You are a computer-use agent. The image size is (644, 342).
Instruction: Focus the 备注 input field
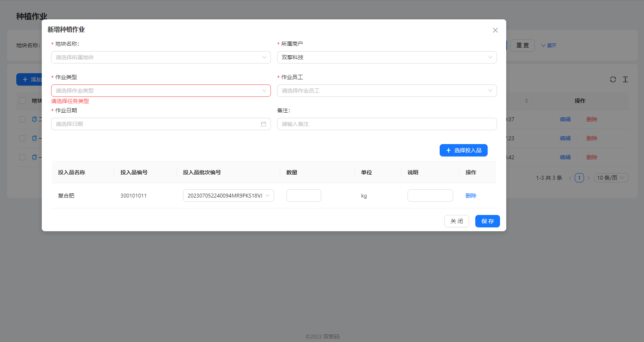387,124
